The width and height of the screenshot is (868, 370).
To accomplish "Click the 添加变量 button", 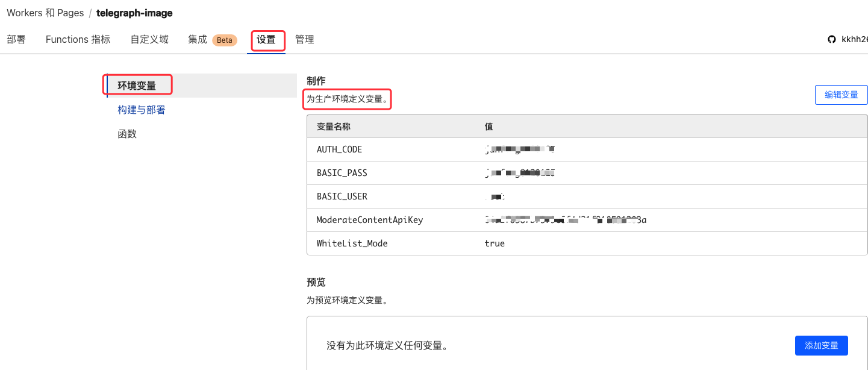I will pyautogui.click(x=822, y=345).
